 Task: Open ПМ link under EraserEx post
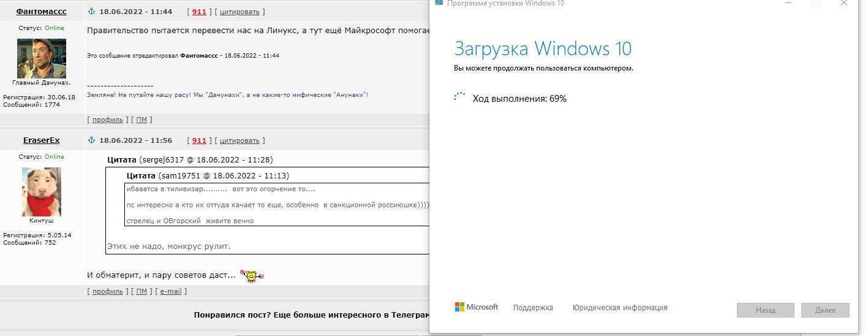142,291
